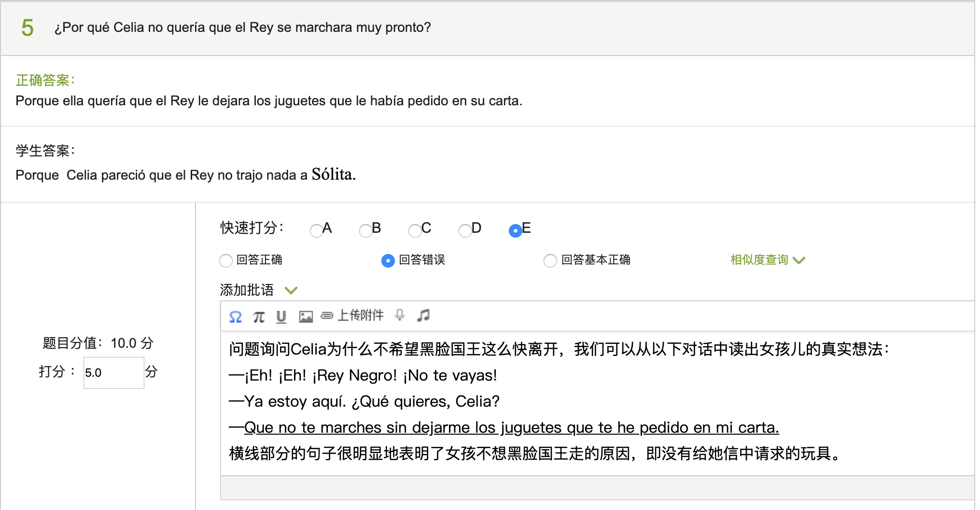Screen dimensions: 980x510
Task: Click inside the comment text editor area
Action: coord(579,401)
